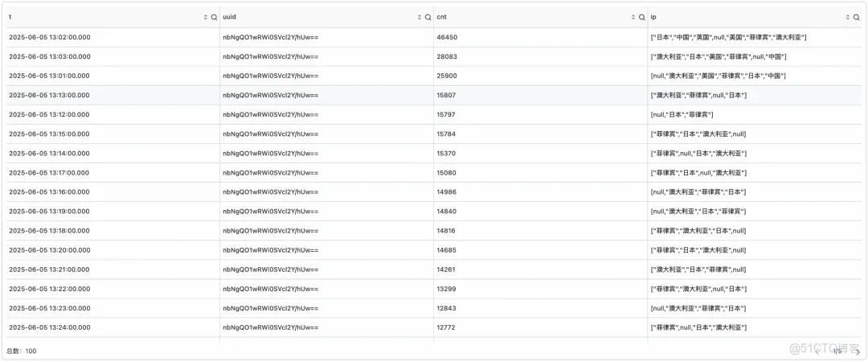Search within the ip column
This screenshot has height=362, width=868.
click(x=856, y=17)
